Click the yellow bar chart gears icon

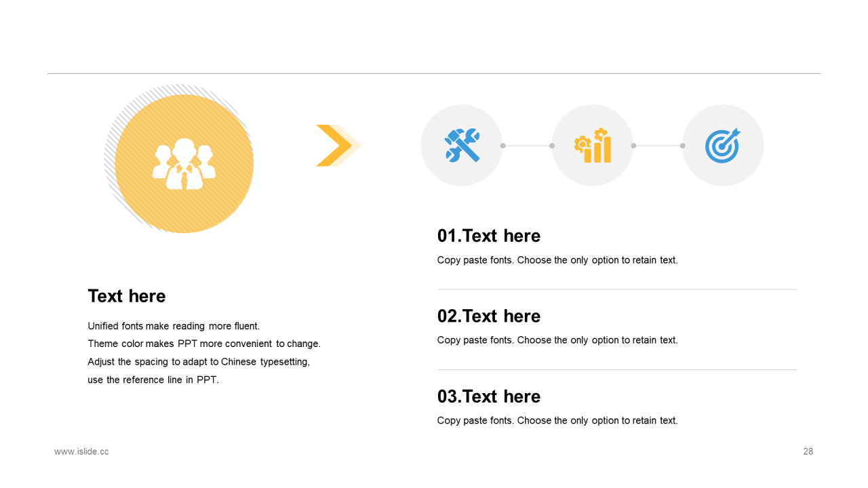point(593,145)
